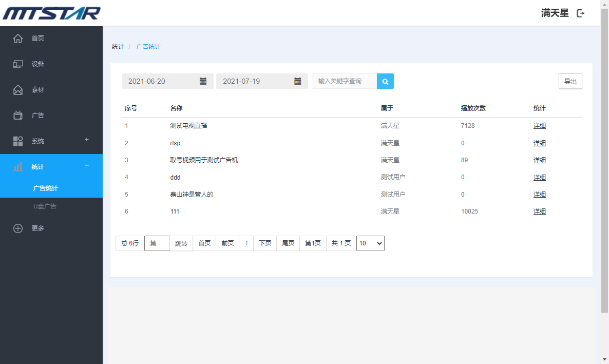Click the logout icon beside 满天星

(581, 13)
